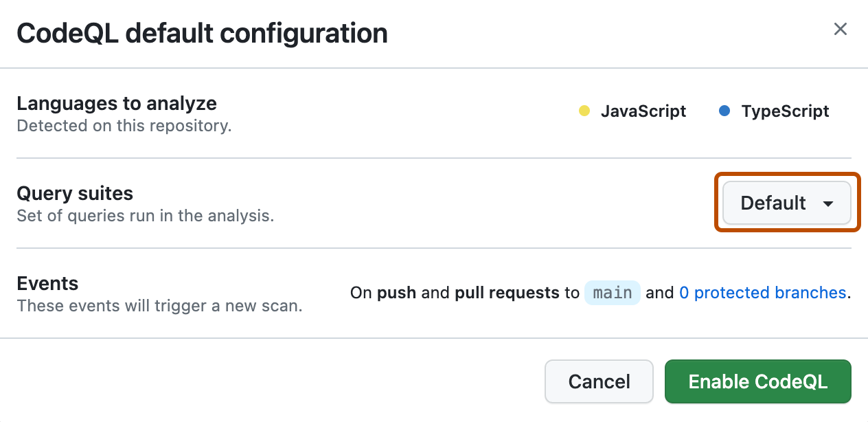This screenshot has height=422, width=868.
Task: Click the Events section heading
Action: (x=47, y=283)
